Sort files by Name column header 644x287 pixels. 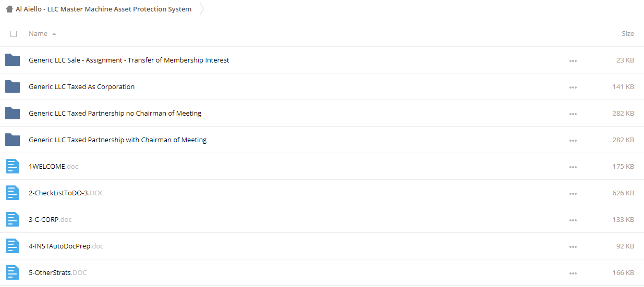click(38, 33)
